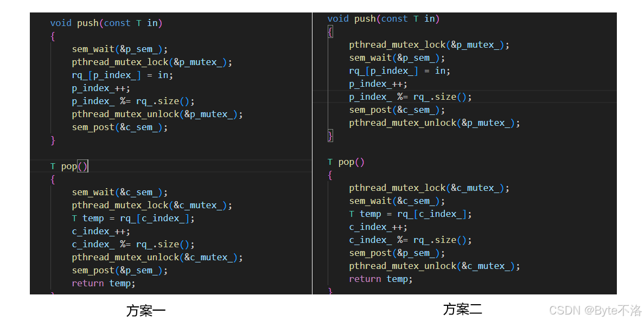Place cursor on 'T pop()' in 方案二 code
This screenshot has width=644, height=321.
[346, 162]
